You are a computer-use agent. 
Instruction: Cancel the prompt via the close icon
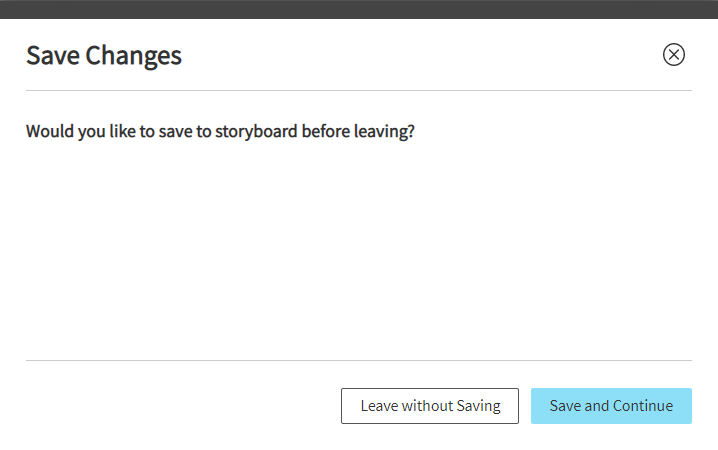pyautogui.click(x=674, y=55)
